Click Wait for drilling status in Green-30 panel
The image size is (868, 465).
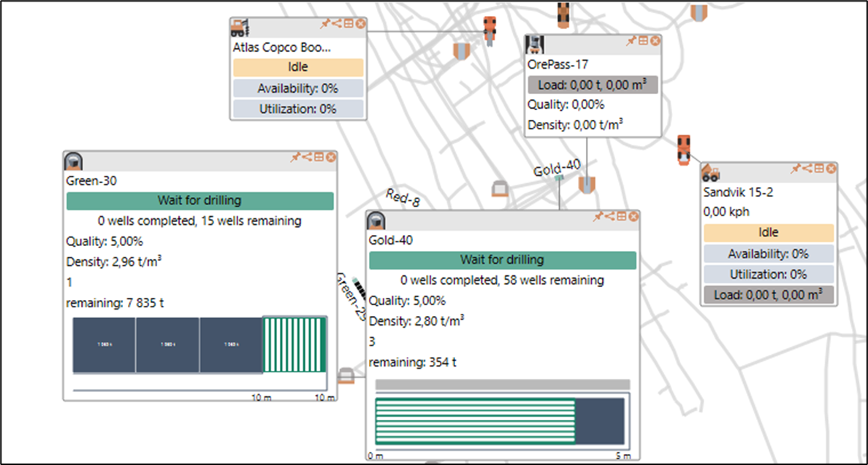[200, 201]
